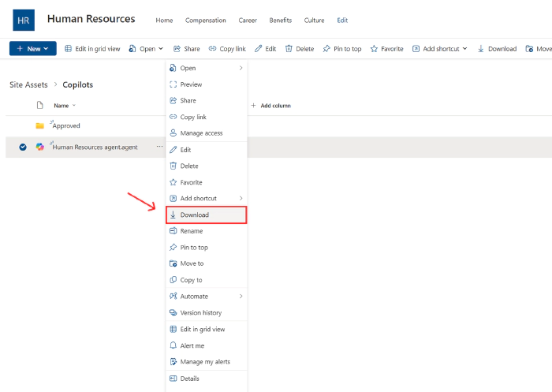The width and height of the screenshot is (552, 392).
Task: Choose Pin to top in context menu
Action: (207, 247)
